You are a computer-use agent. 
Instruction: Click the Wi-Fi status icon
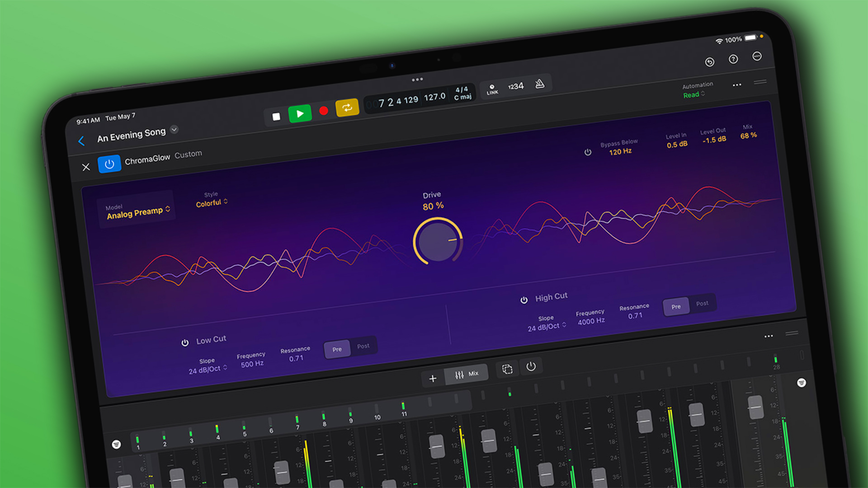719,42
